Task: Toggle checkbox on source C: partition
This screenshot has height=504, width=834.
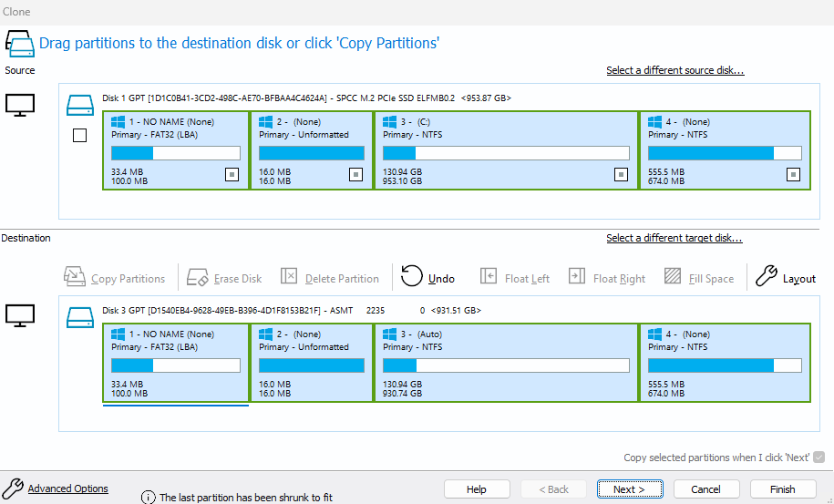Action: [621, 174]
